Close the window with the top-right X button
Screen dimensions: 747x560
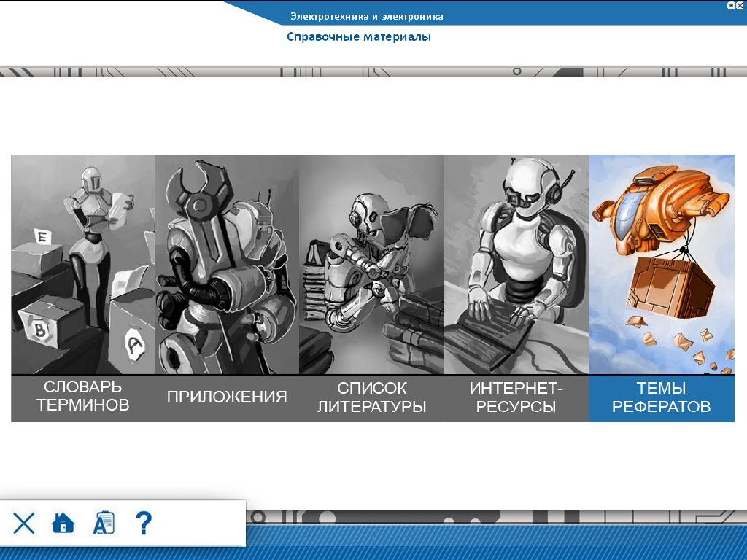tap(740, 5)
